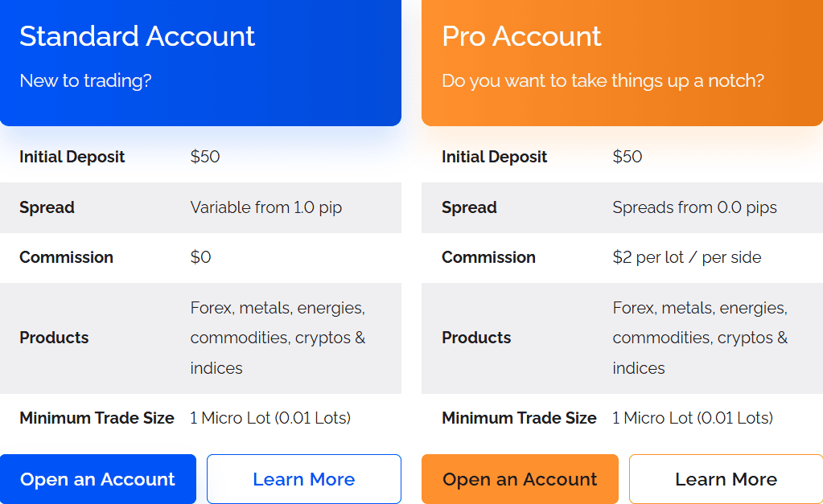Click Learn More under Standard Account
Screen dimensions: 823x504
pos(303,479)
